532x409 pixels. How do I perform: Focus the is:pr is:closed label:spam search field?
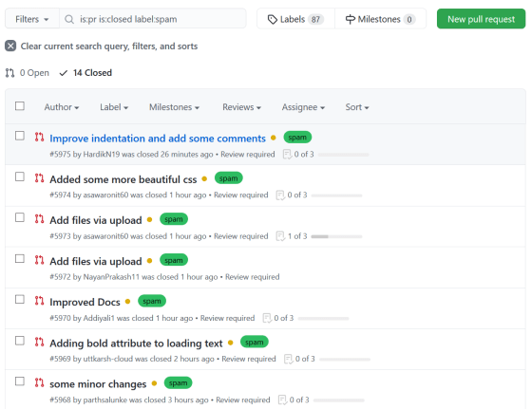pos(153,19)
